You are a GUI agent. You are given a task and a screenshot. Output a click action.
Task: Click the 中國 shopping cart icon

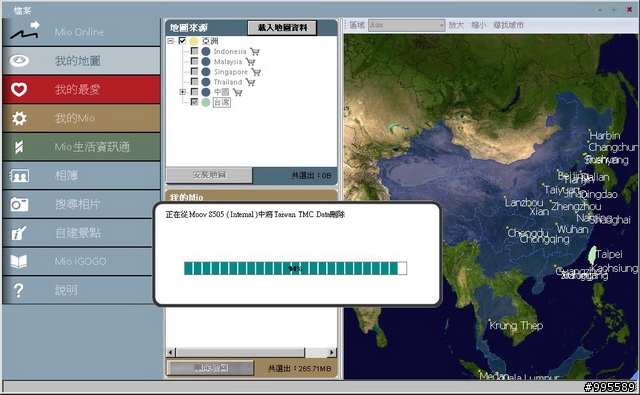click(238, 93)
